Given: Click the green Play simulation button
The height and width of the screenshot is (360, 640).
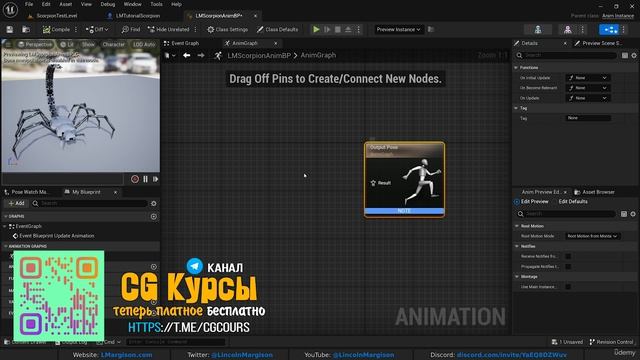Looking at the screenshot, I should (316, 29).
